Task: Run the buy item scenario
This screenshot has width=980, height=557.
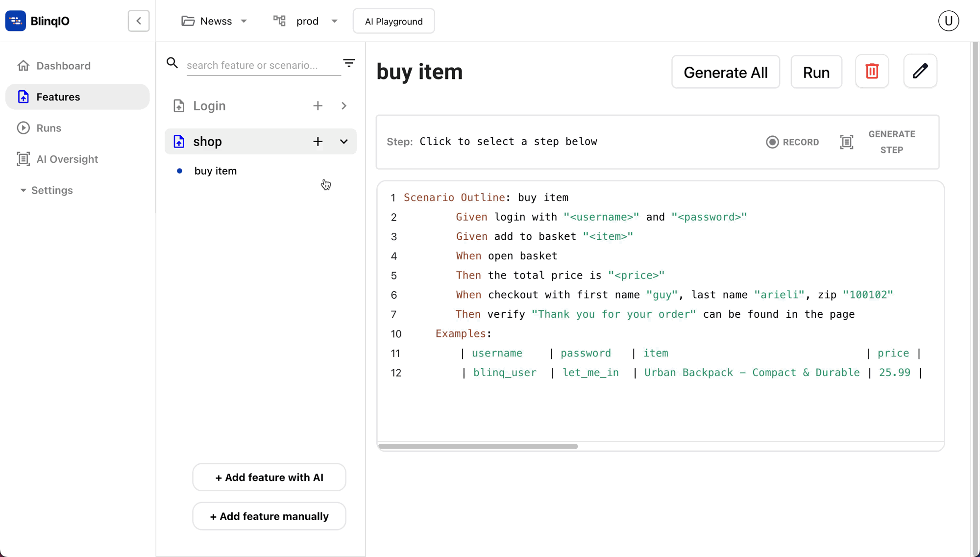Action: (816, 72)
